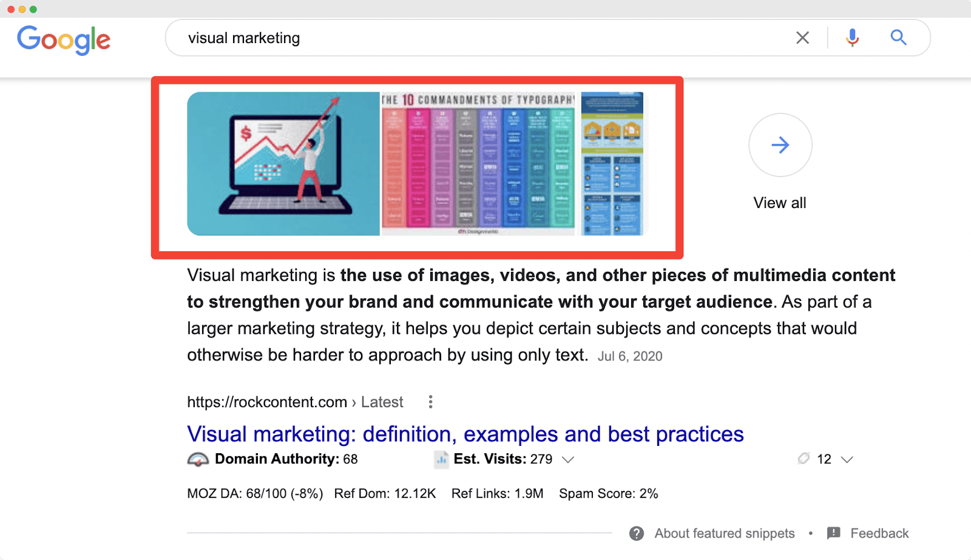
Task: Expand the Est. Visits dropdown chevron
Action: coord(569,460)
